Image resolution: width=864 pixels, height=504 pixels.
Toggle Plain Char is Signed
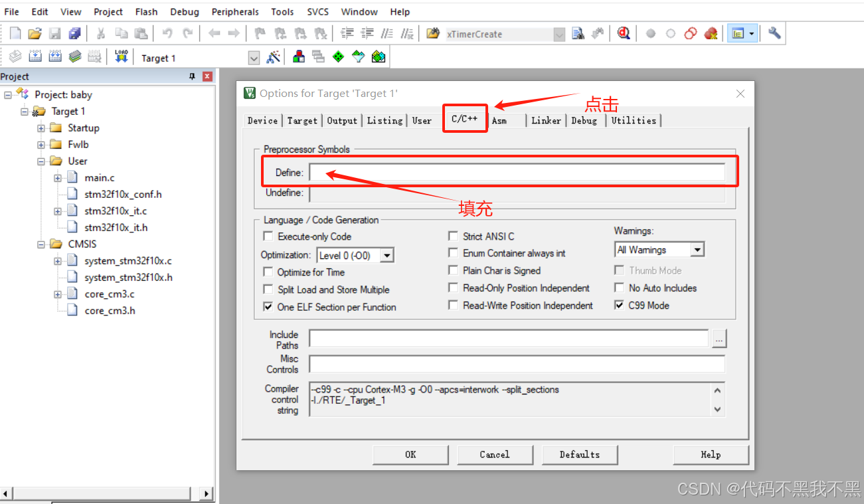click(453, 270)
